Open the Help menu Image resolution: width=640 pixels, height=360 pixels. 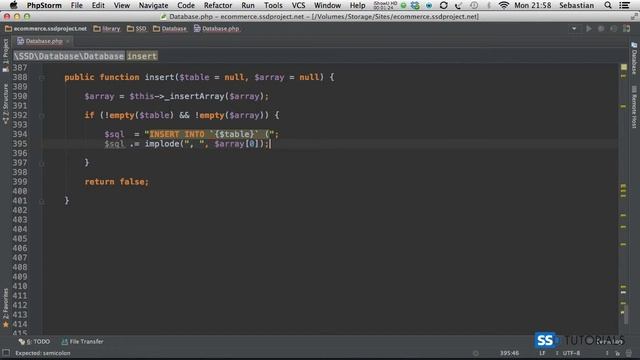tap(357, 5)
